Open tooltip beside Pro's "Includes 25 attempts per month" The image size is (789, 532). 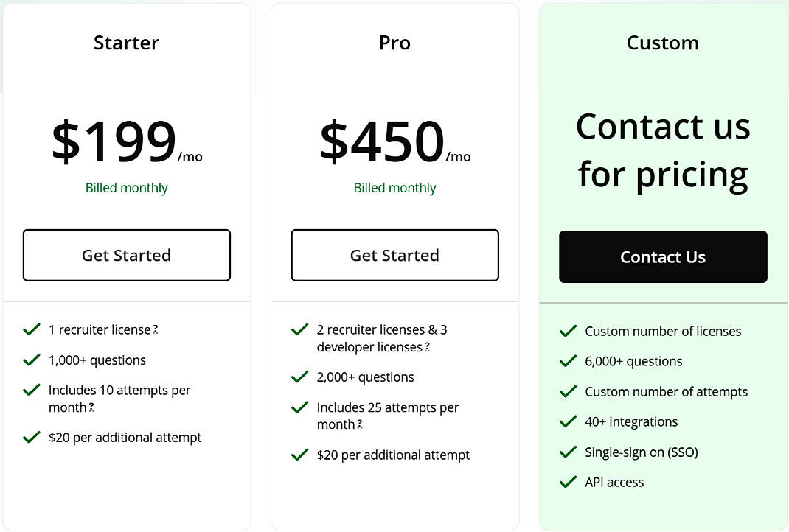(x=358, y=426)
